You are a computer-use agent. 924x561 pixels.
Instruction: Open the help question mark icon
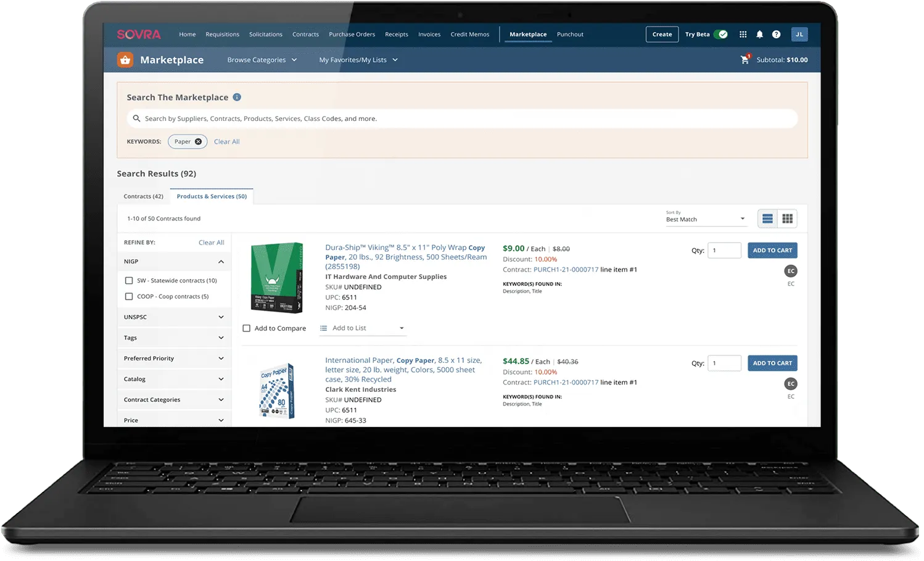click(x=776, y=35)
